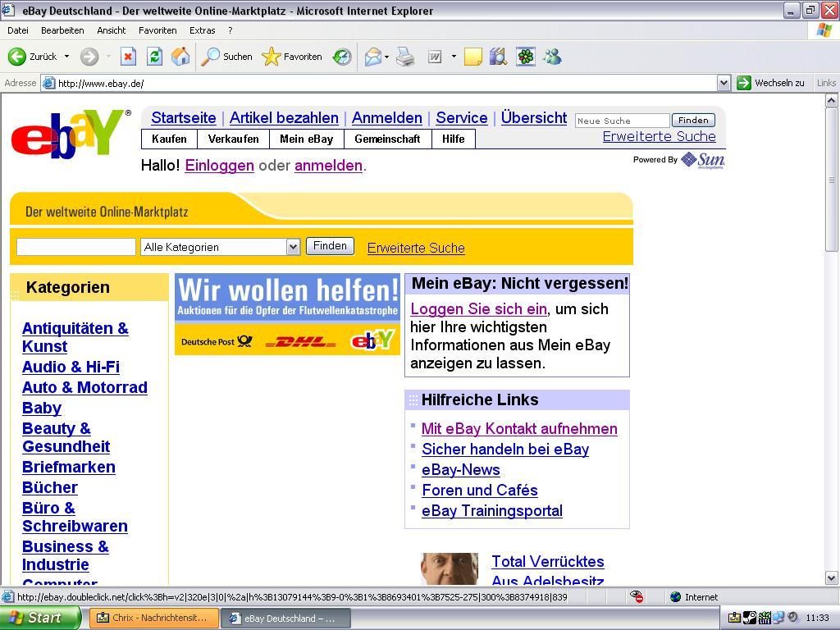The height and width of the screenshot is (630, 840).
Task: Open the Audio & Hi-Fi category
Action: tap(71, 367)
